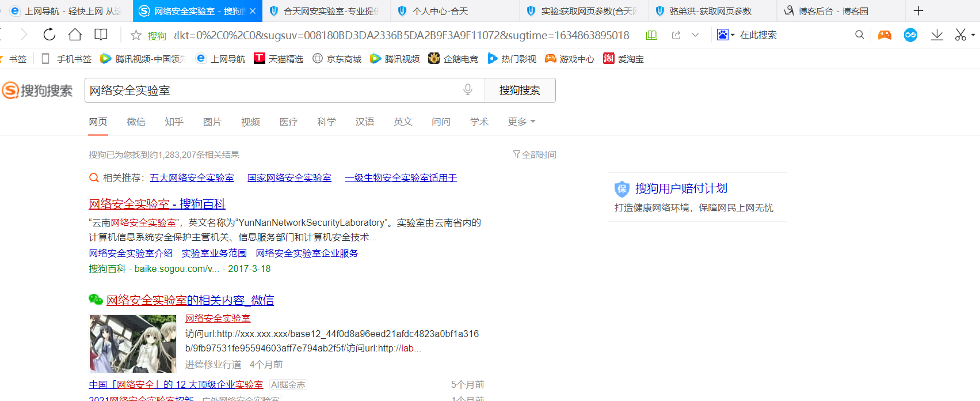Image resolution: width=980 pixels, height=401 pixels.
Task: Expand the 更多 categories dropdown
Action: point(522,122)
